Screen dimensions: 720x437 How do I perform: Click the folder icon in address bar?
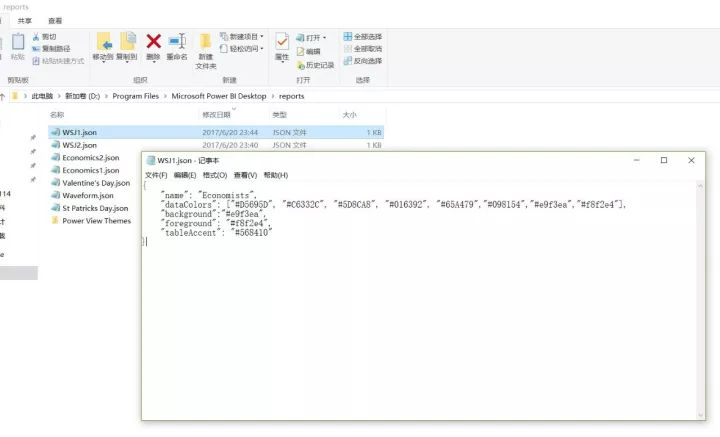tap(15, 96)
